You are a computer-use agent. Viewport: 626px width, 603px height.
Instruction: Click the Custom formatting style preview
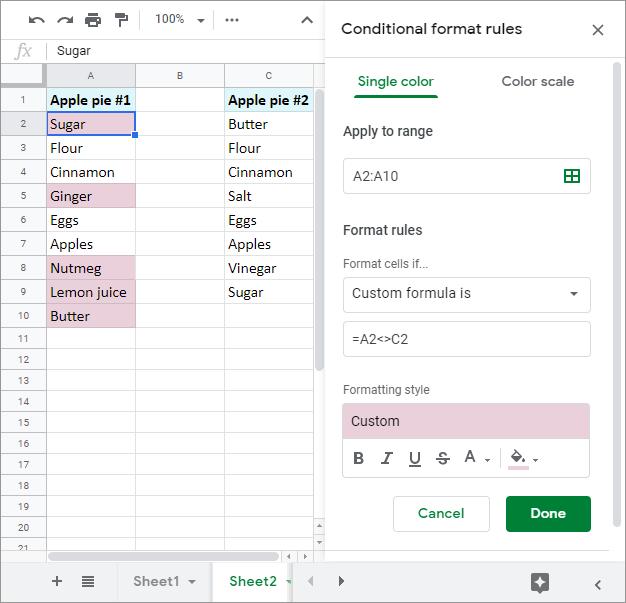(x=466, y=421)
